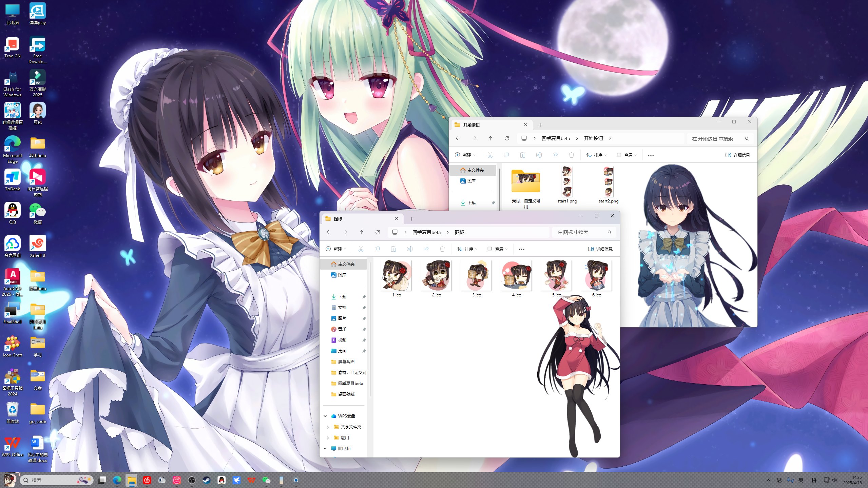Viewport: 868px width, 488px height.
Task: Toggle 详细信息 pane in 图标 window
Action: tap(600, 249)
